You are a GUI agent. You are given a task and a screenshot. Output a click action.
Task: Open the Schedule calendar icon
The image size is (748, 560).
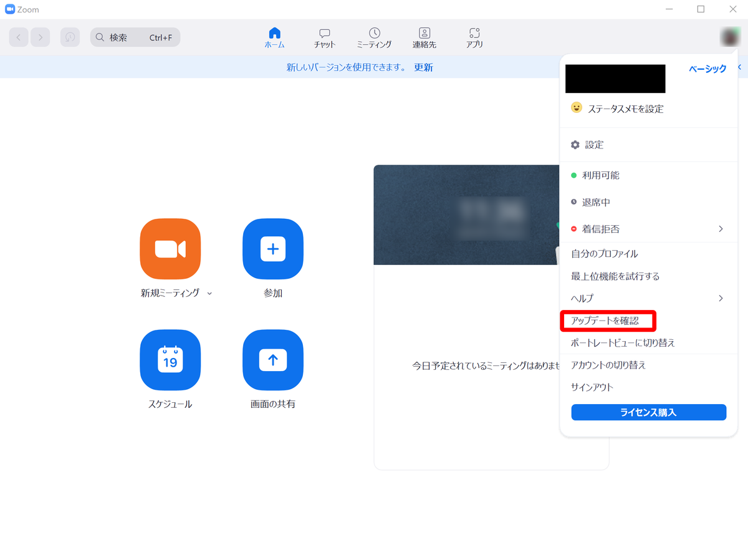click(170, 360)
